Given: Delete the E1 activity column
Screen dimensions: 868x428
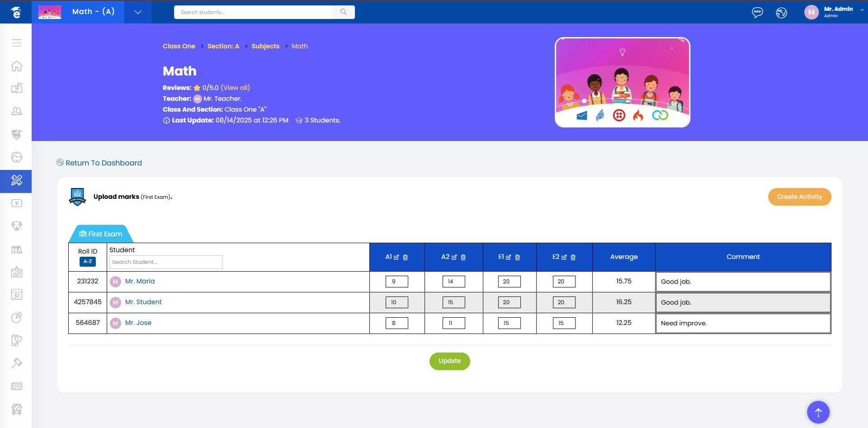Looking at the screenshot, I should click(518, 257).
